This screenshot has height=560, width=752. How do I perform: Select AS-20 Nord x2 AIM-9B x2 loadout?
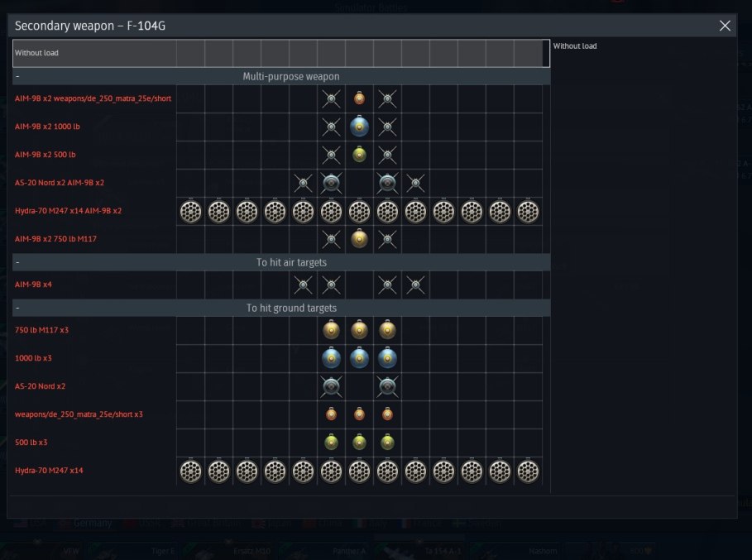point(281,183)
